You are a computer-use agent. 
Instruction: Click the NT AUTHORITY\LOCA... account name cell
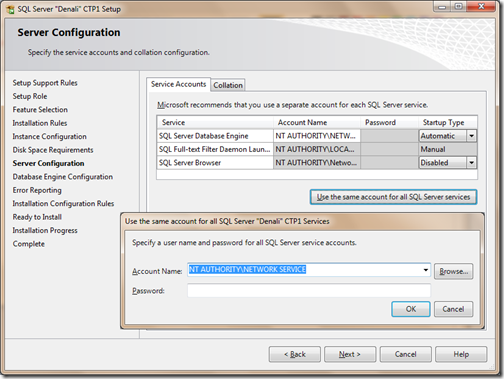click(x=317, y=149)
